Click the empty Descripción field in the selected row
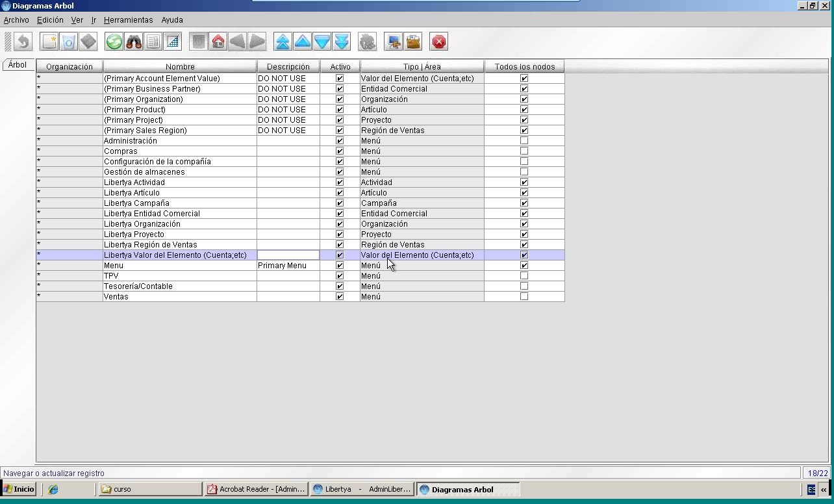Image resolution: width=834 pixels, height=504 pixels. 288,255
